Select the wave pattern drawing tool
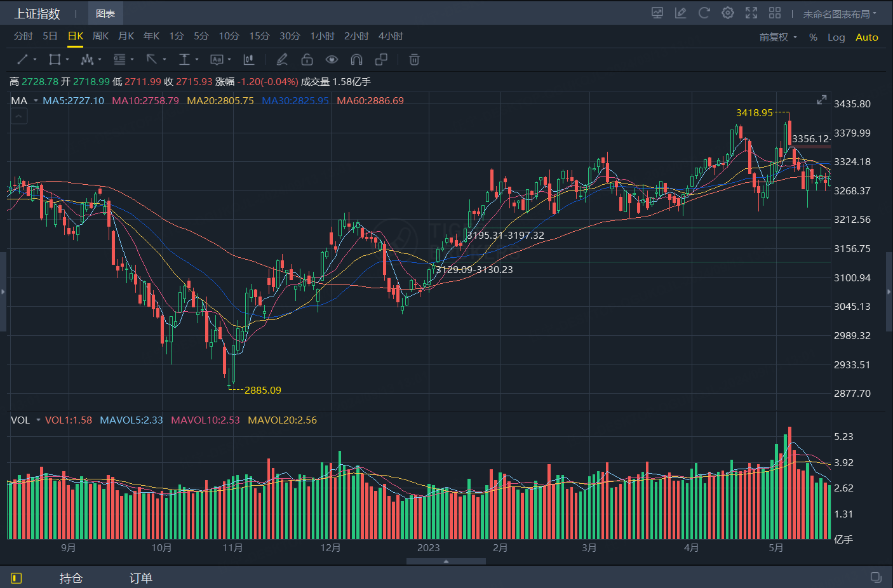Screen dimensions: 893x588 (87, 60)
